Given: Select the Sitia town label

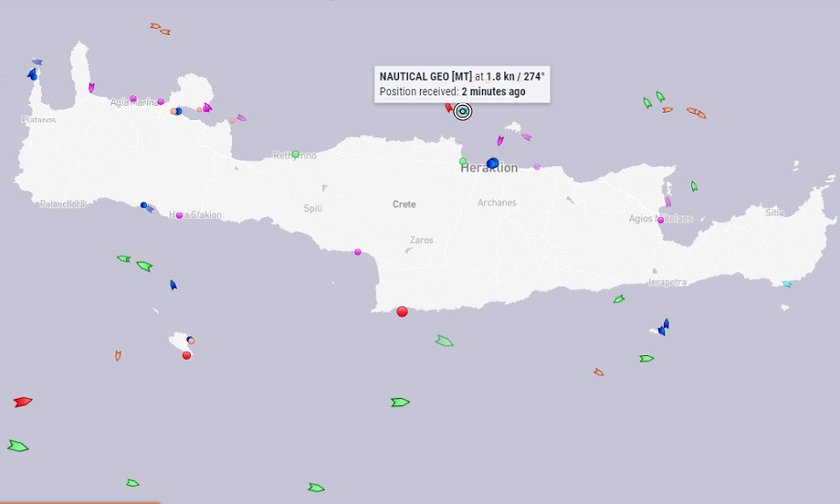Looking at the screenshot, I should (774, 213).
